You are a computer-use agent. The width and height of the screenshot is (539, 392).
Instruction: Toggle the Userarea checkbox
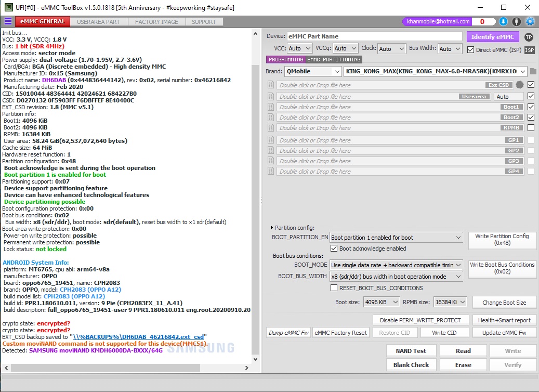(531, 96)
